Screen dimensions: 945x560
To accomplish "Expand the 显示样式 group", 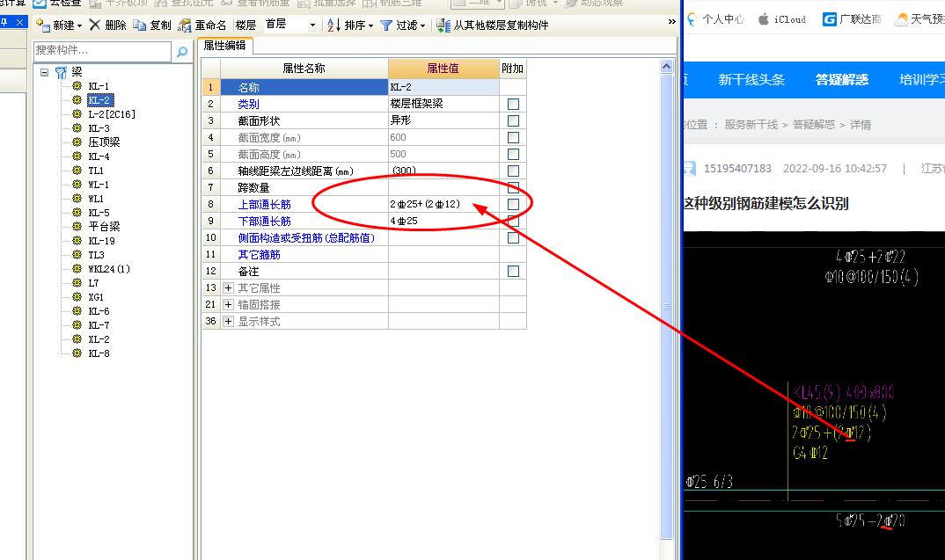I will click(x=229, y=321).
